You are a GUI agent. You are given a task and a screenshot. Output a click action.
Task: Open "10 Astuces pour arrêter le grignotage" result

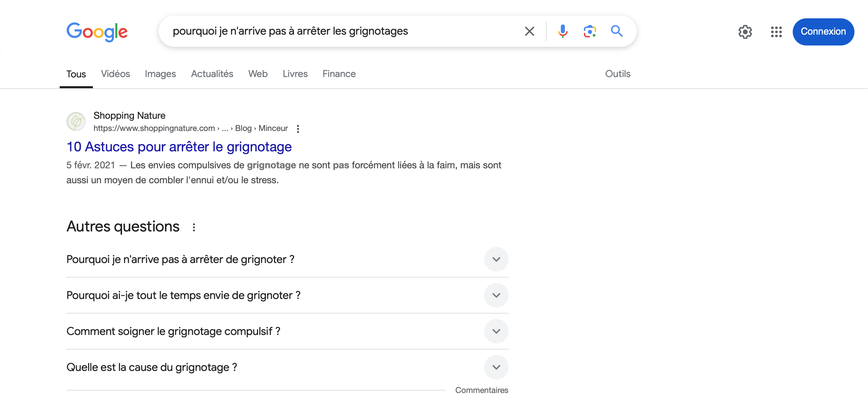click(179, 147)
